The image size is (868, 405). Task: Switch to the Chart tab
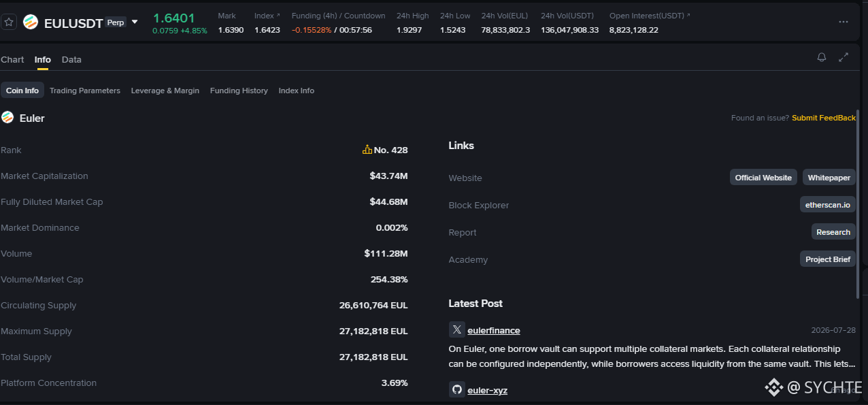[x=12, y=59]
